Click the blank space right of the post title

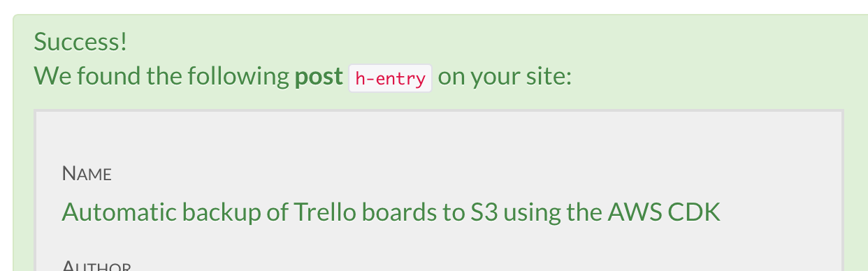[x=781, y=212]
